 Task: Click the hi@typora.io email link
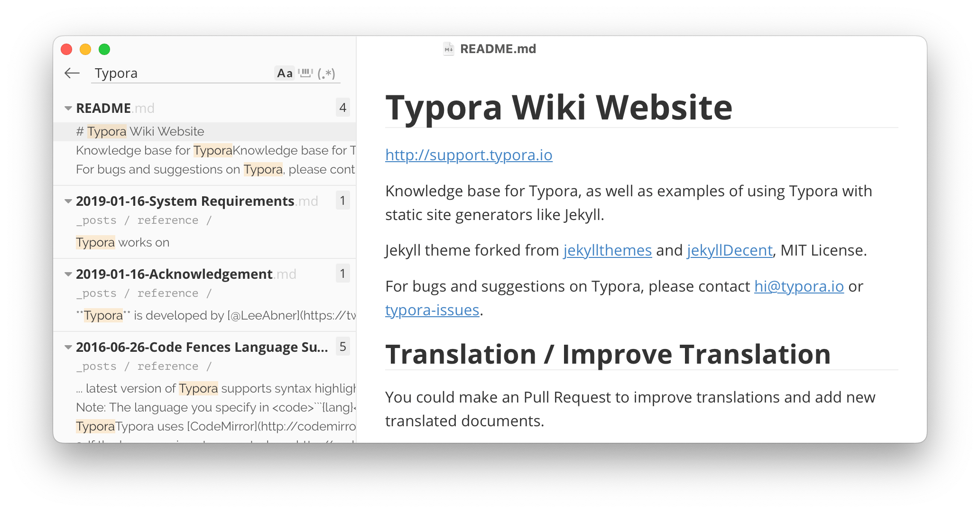[x=799, y=286]
